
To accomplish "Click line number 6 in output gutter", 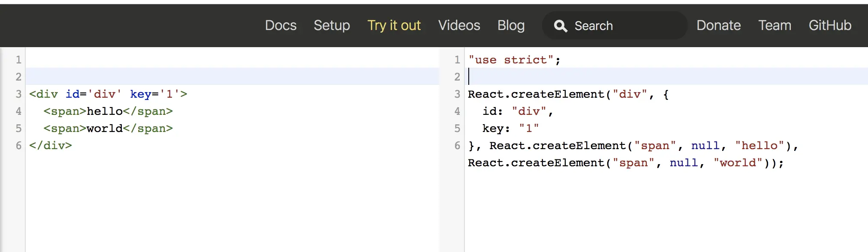I will pyautogui.click(x=457, y=146).
